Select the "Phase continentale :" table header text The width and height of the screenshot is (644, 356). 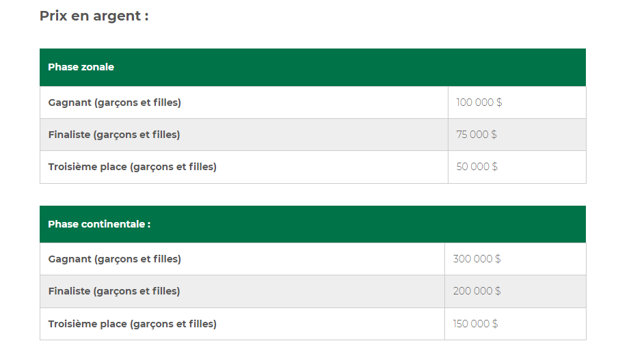click(99, 224)
